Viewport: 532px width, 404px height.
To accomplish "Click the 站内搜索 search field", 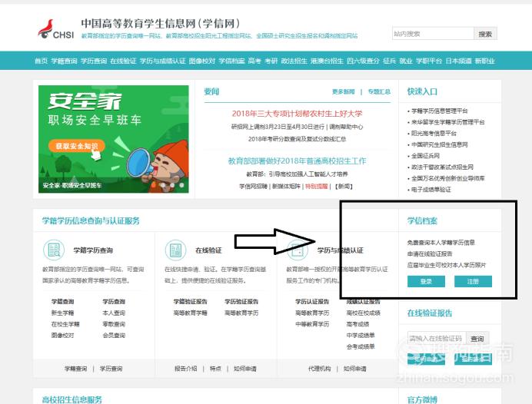I will click(x=433, y=34).
